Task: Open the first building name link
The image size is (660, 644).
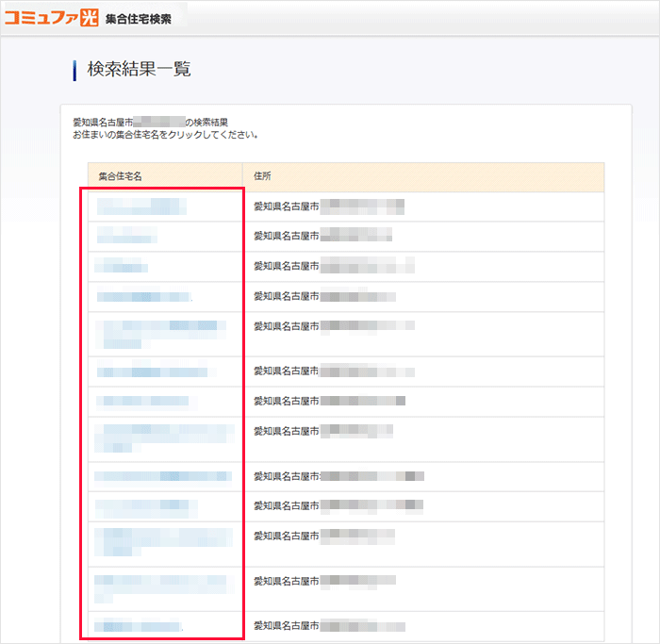Action: [x=141, y=206]
